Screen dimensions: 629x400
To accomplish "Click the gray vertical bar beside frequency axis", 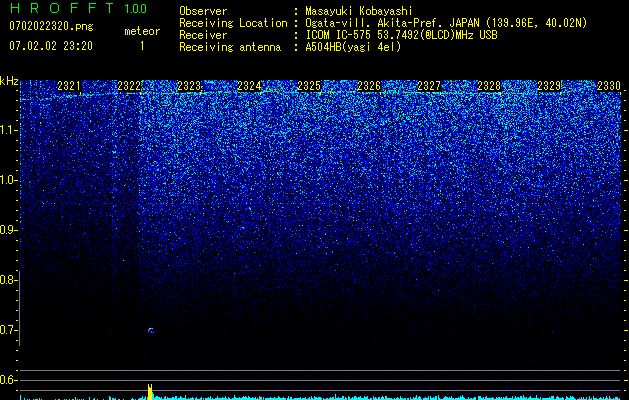I will [20, 308].
